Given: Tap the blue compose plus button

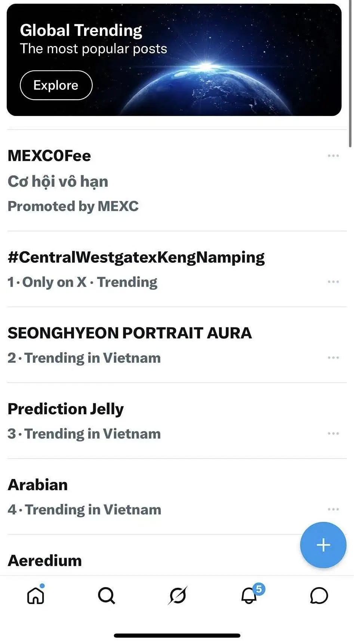Looking at the screenshot, I should [323, 545].
